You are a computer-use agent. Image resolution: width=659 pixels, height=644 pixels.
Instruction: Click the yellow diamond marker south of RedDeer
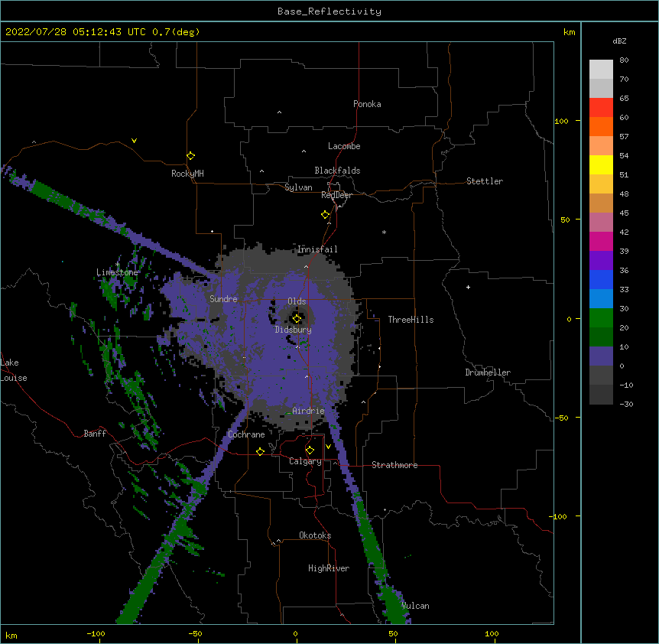325,215
